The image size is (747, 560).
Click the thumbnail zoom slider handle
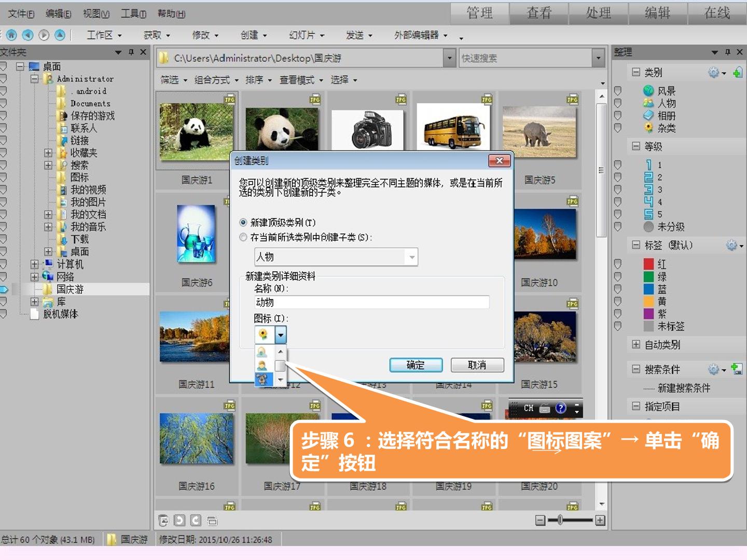click(x=560, y=520)
